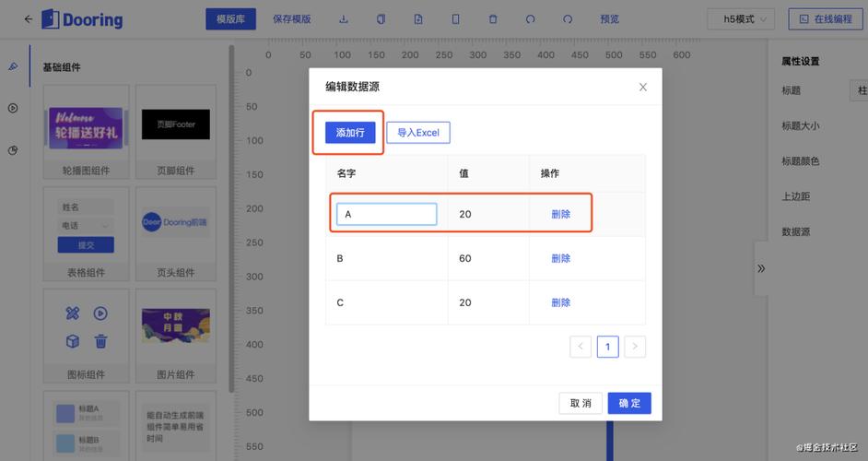Delete row B with its 删除 link
Screen dimensions: 868x461
560,258
